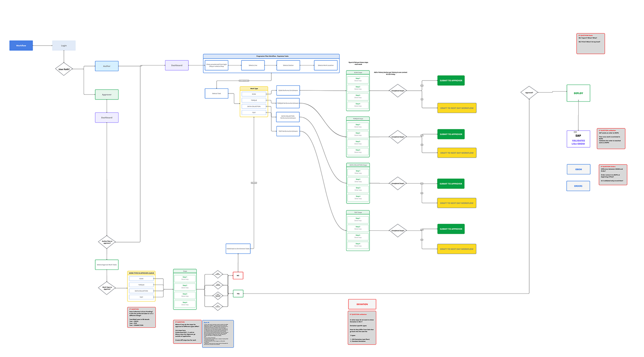This screenshot has width=644, height=357.
Task: Select the TORQUE Steps container header
Action: (358, 119)
